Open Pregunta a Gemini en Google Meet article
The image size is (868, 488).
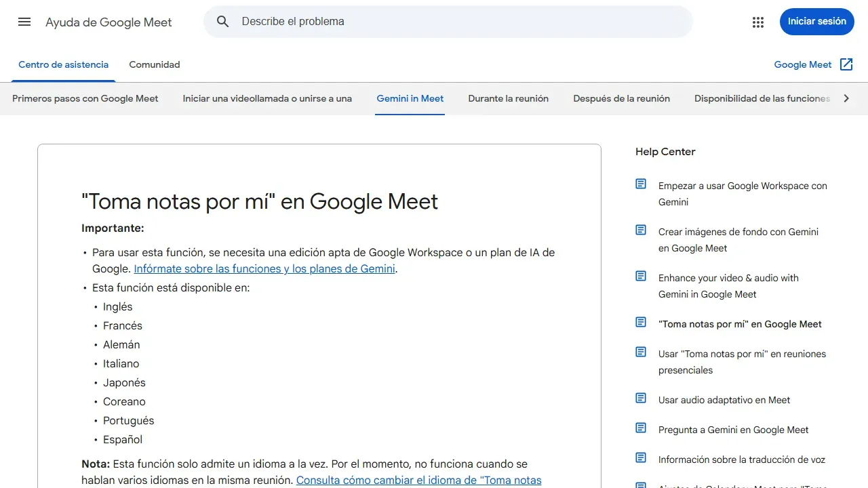(x=734, y=430)
